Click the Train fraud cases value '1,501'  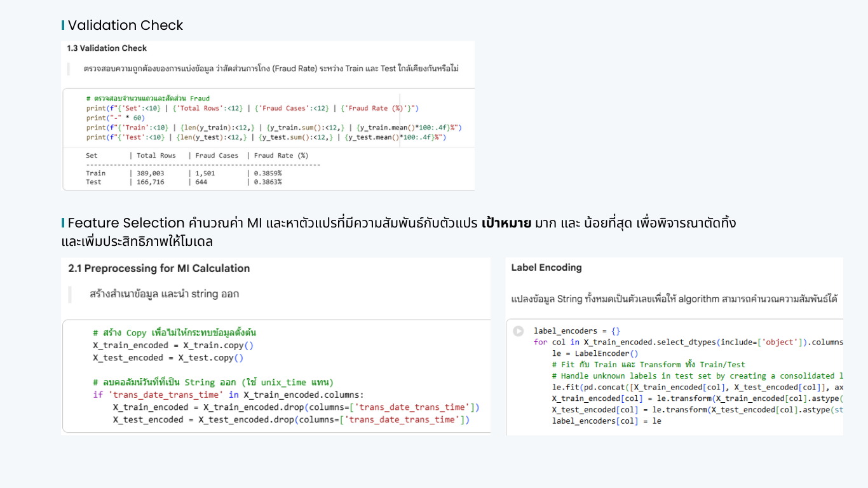pyautogui.click(x=207, y=173)
